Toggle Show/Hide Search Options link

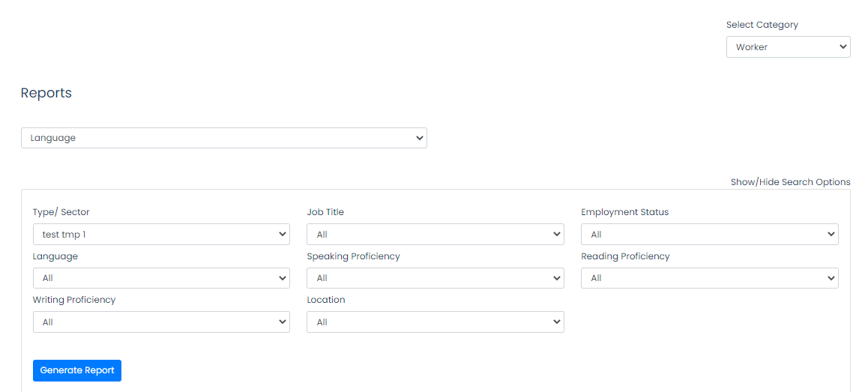coord(791,182)
